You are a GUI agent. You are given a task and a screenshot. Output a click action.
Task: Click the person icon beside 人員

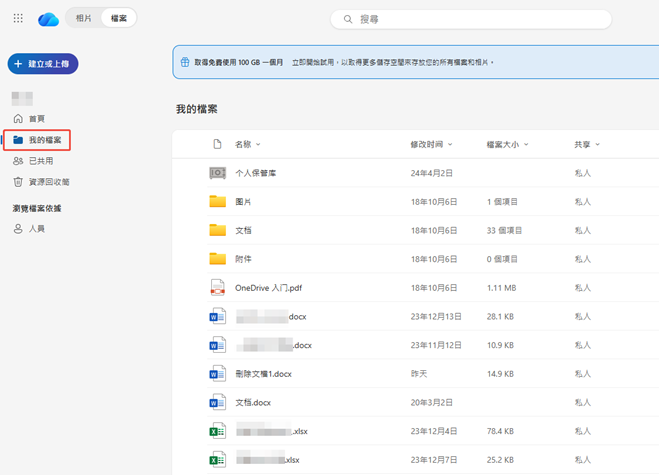click(x=18, y=229)
